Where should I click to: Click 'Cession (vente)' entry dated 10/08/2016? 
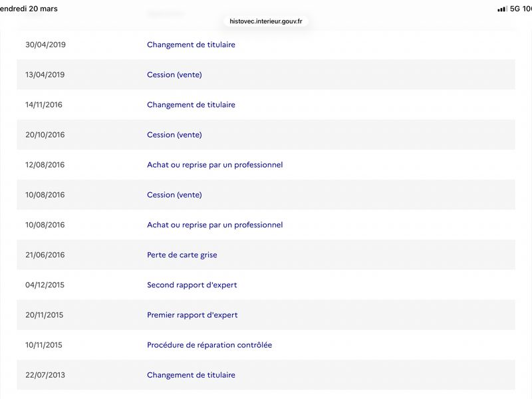174,195
